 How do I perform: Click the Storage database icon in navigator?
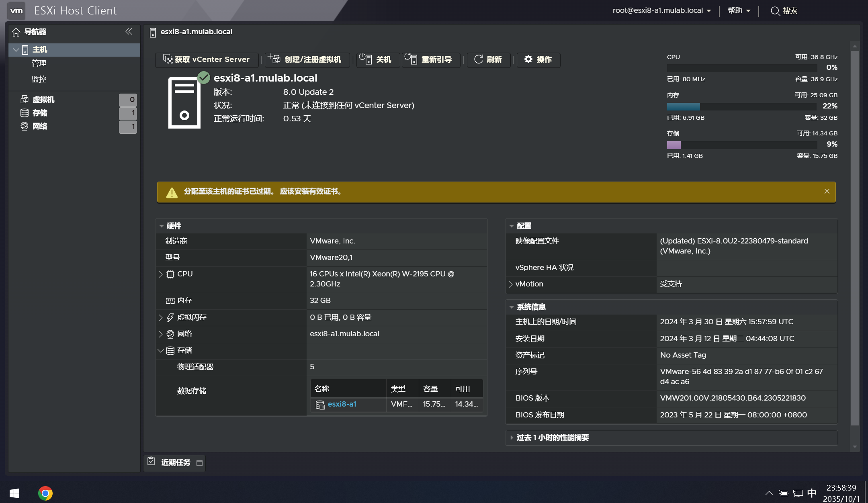[25, 113]
